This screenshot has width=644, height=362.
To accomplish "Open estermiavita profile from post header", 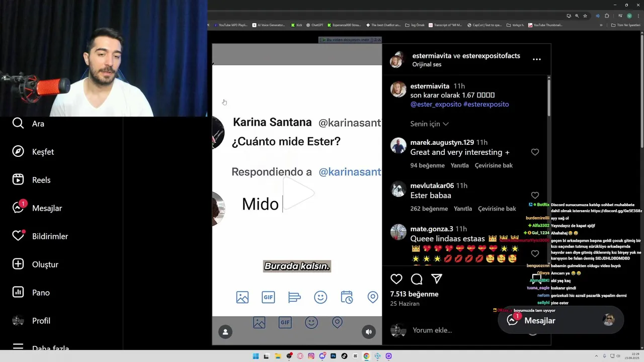I will [x=432, y=56].
